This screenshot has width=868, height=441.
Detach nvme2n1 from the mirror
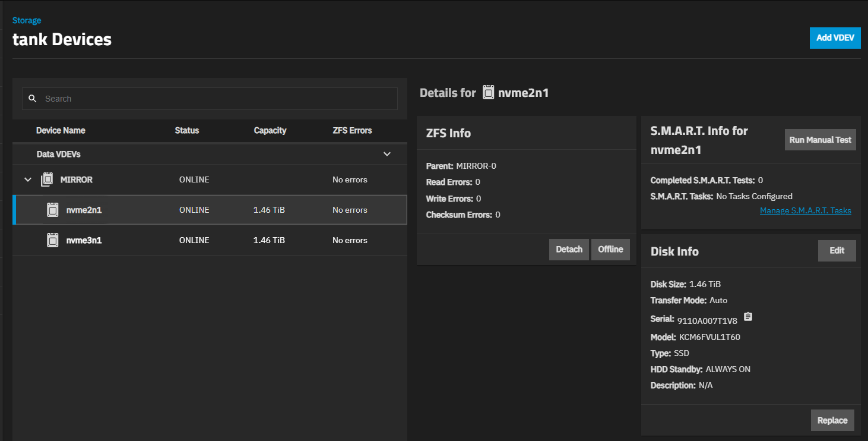[569, 250]
